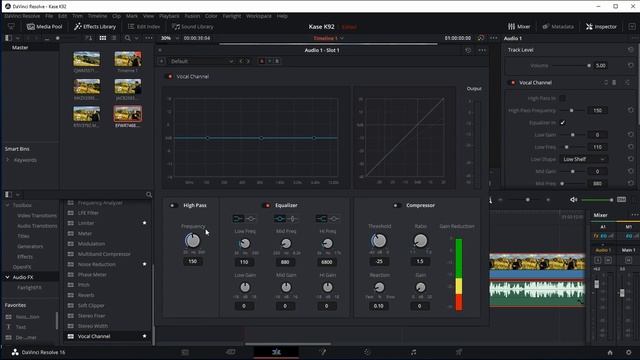Screen dimensions: 640x360
Task: Open the Media Pool panel
Action: [44, 27]
